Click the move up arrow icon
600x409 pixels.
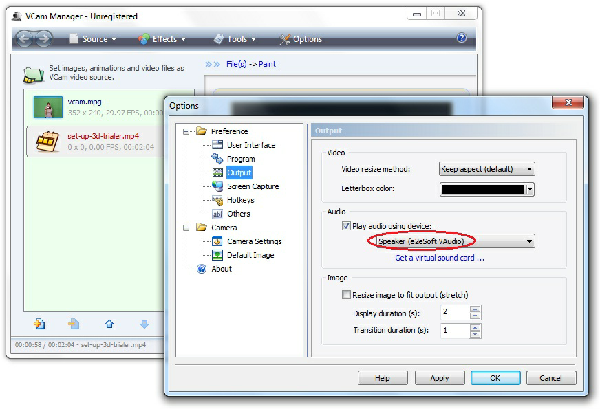[x=108, y=324]
